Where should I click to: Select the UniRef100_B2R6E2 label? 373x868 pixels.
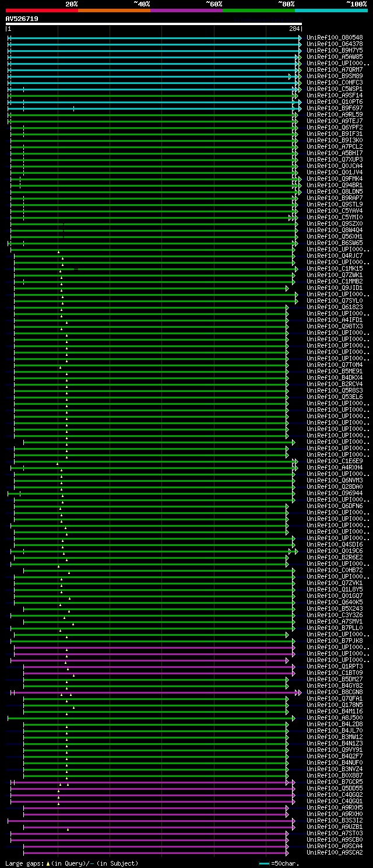335,558
